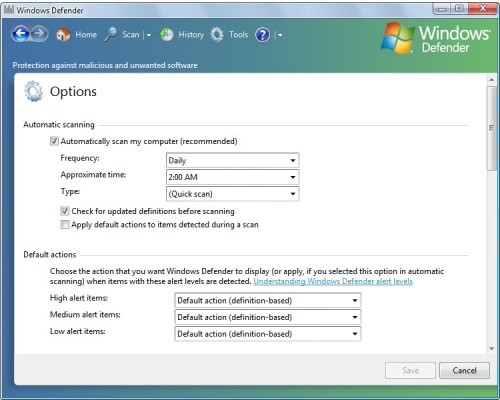Click the Cancel button
500x400 pixels.
464,370
